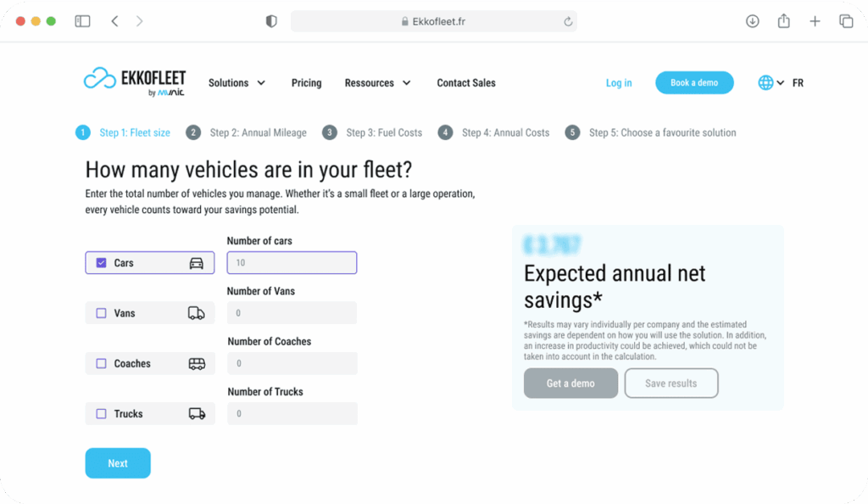Screen dimensions: 868x504
Task: Enable the Vans checkbox
Action: [102, 313]
